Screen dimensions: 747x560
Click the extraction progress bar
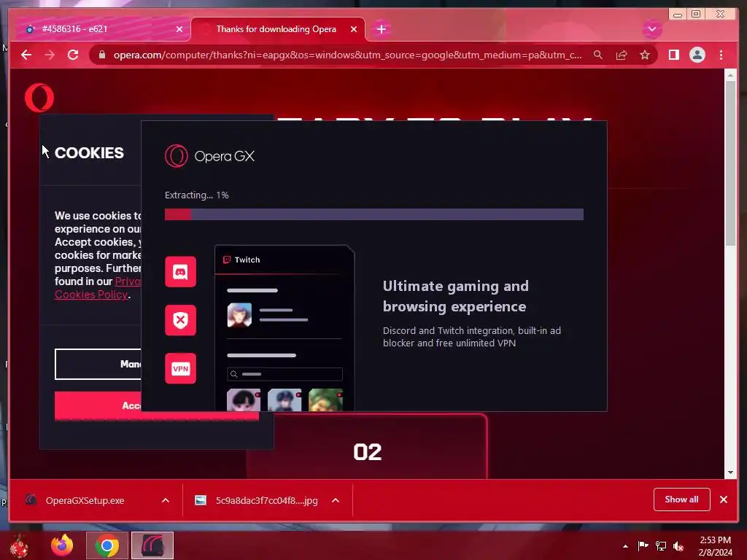tap(374, 214)
